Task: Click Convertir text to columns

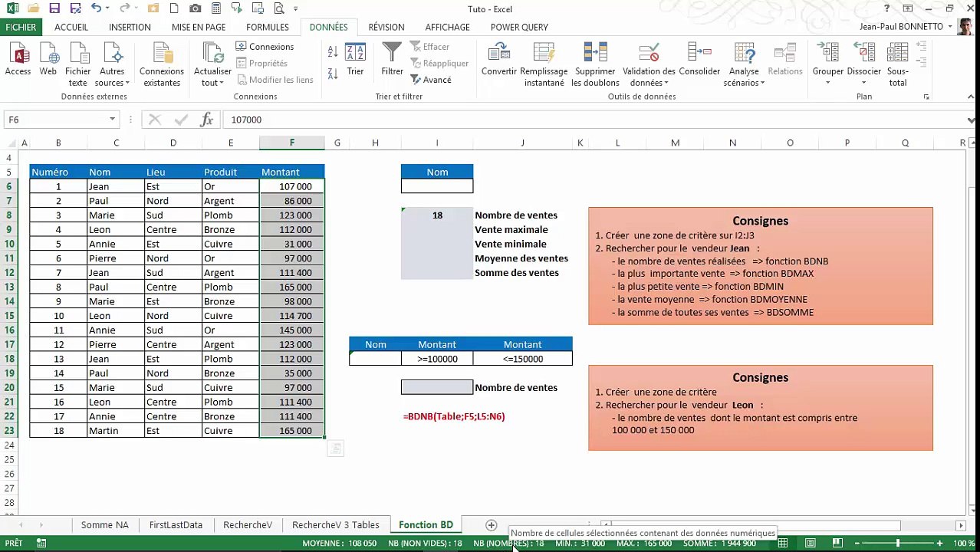Action: tap(498, 61)
